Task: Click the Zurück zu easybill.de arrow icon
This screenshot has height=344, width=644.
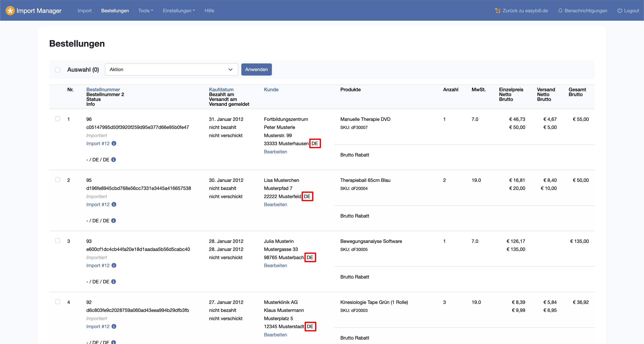Action: click(498, 10)
